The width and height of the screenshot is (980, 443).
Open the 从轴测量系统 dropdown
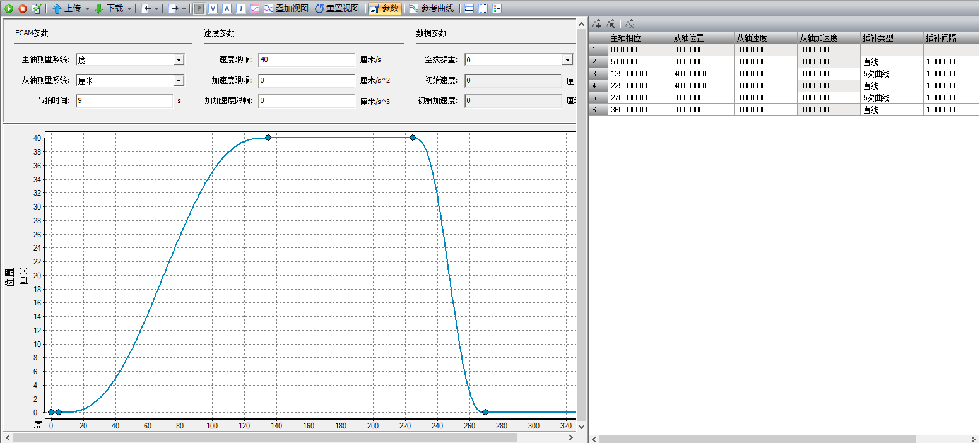[179, 81]
